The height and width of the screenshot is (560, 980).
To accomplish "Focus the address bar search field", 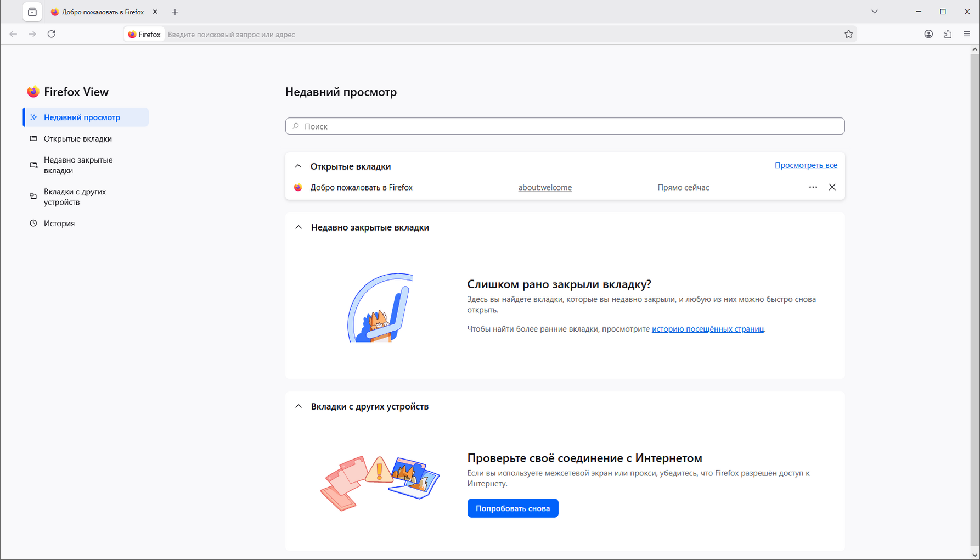I will click(504, 34).
